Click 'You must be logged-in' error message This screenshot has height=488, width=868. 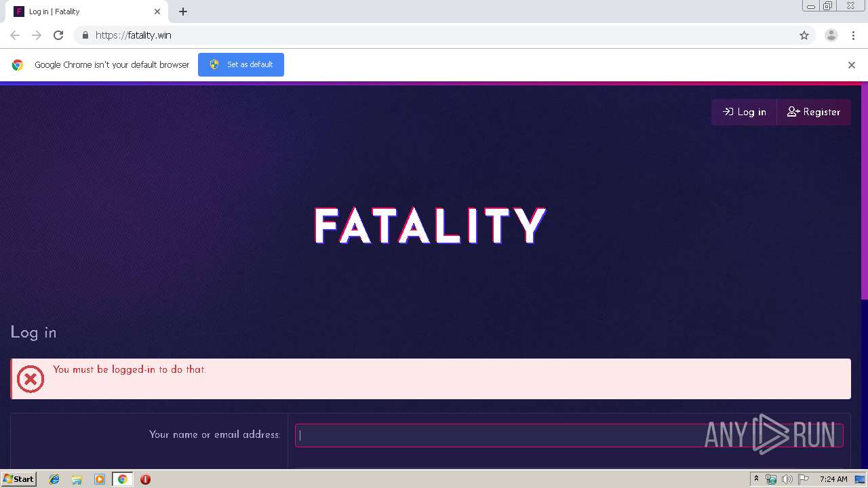(x=130, y=369)
